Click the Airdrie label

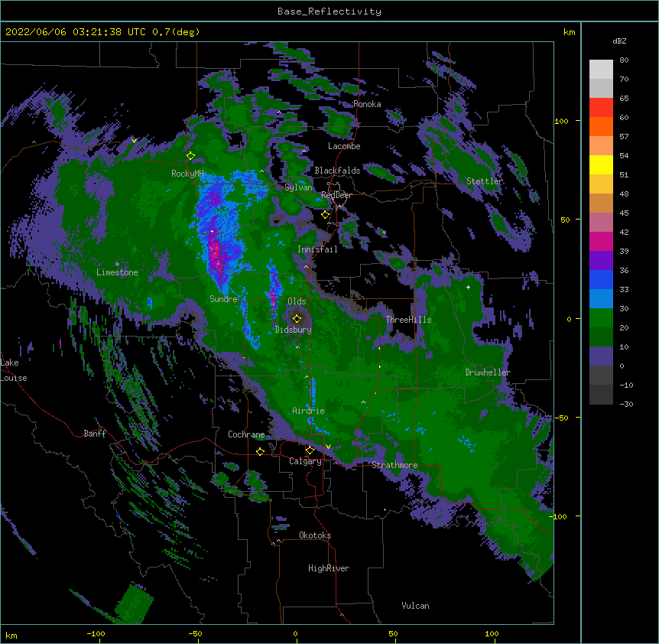[309, 411]
